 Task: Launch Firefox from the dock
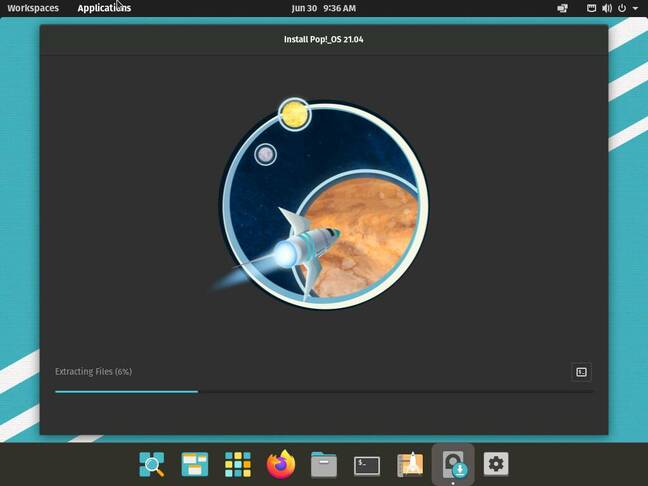tap(281, 464)
